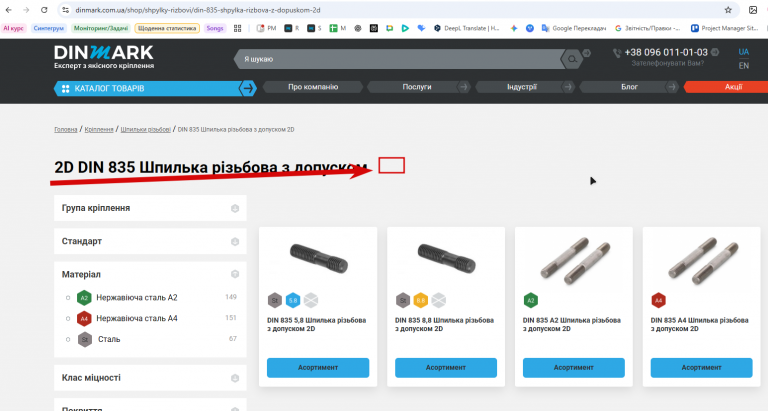Go to Шпильки різьбові breadcrumb link
768x411 pixels.
pos(145,130)
